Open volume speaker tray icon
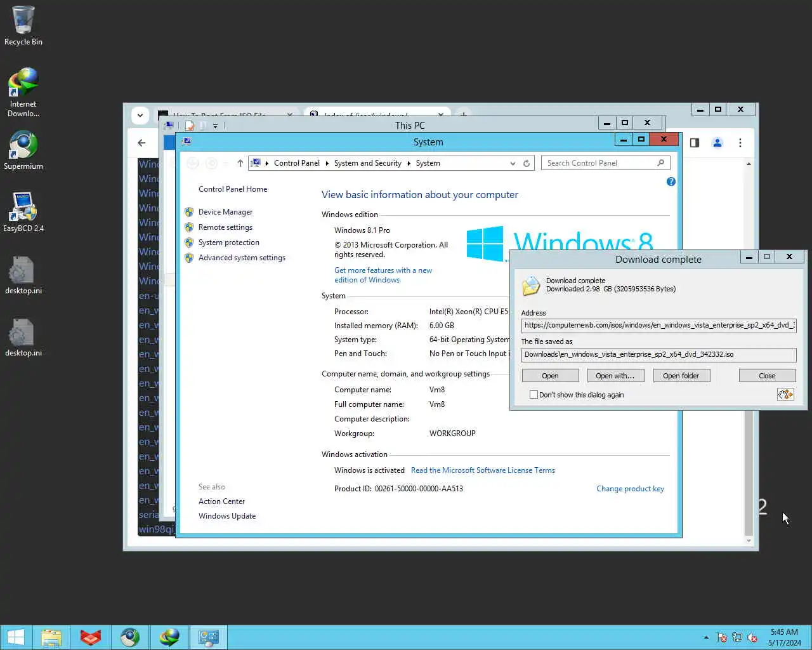The height and width of the screenshot is (650, 812). 752,637
